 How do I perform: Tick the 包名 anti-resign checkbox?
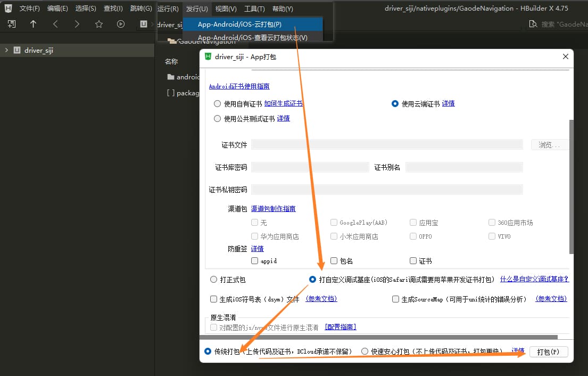334,261
